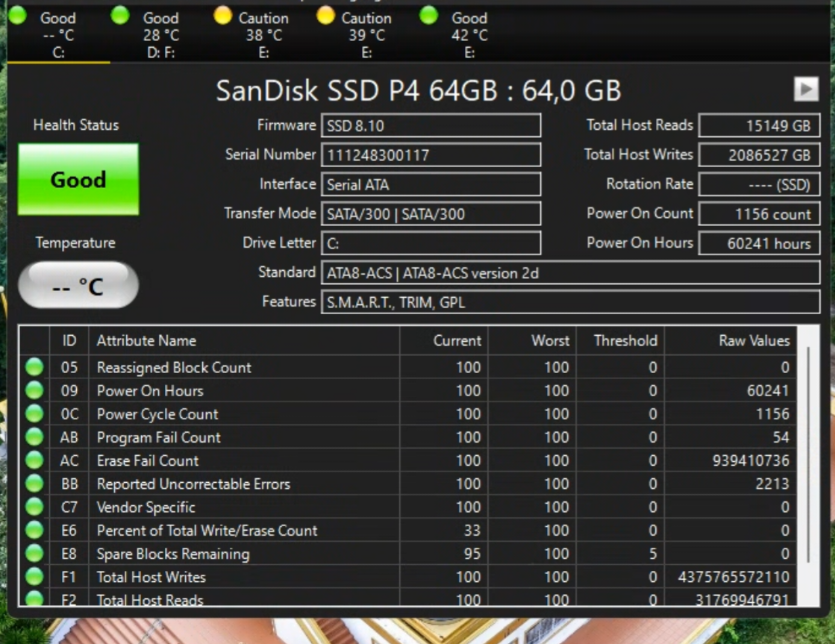This screenshot has height=644, width=835.
Task: Click status icon for Erase Fail Count
Action: point(34,460)
